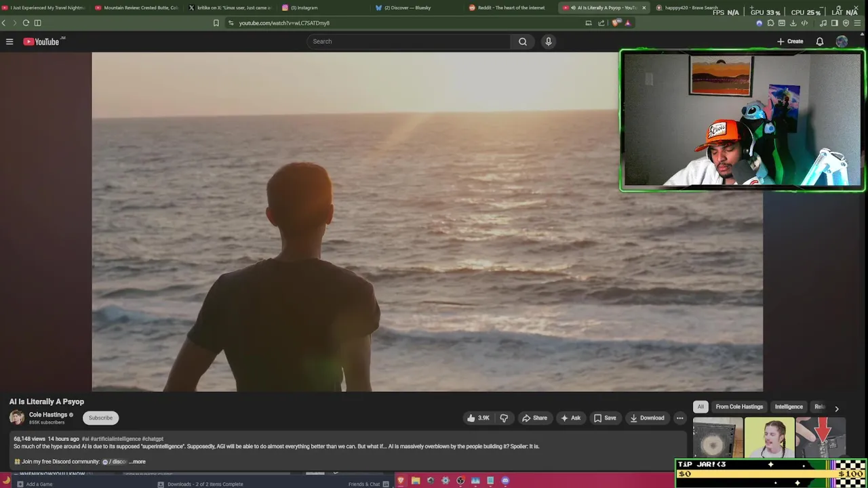
Task: Open recommended video with blond man thumbnail
Action: tap(769, 438)
